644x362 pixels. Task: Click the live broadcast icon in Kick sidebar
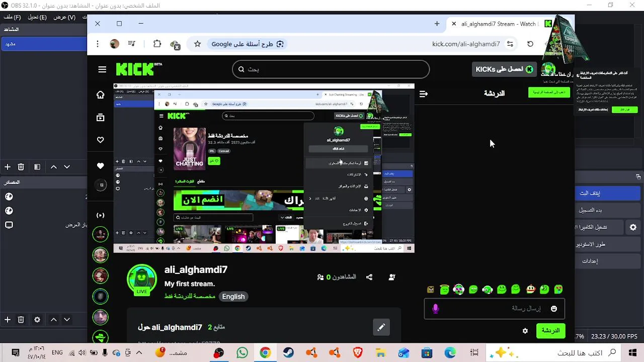[x=101, y=215]
